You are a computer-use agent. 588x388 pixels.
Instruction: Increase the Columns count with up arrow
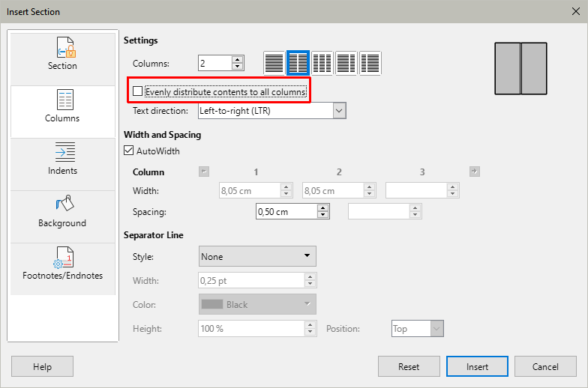[238, 59]
